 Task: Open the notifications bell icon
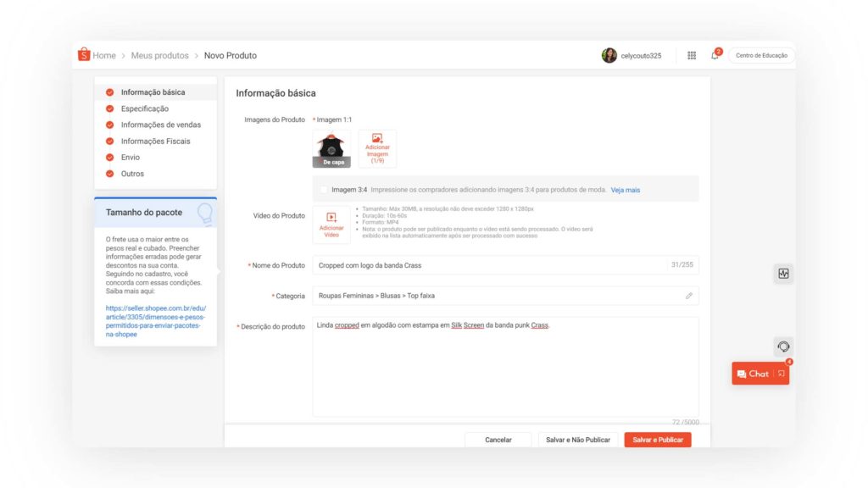(715, 56)
